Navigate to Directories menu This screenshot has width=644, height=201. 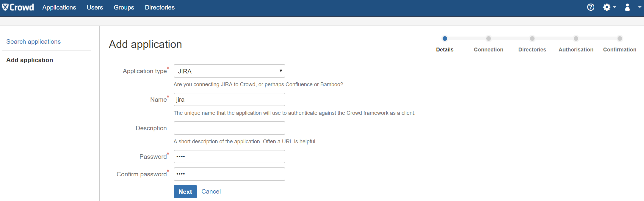coord(160,7)
